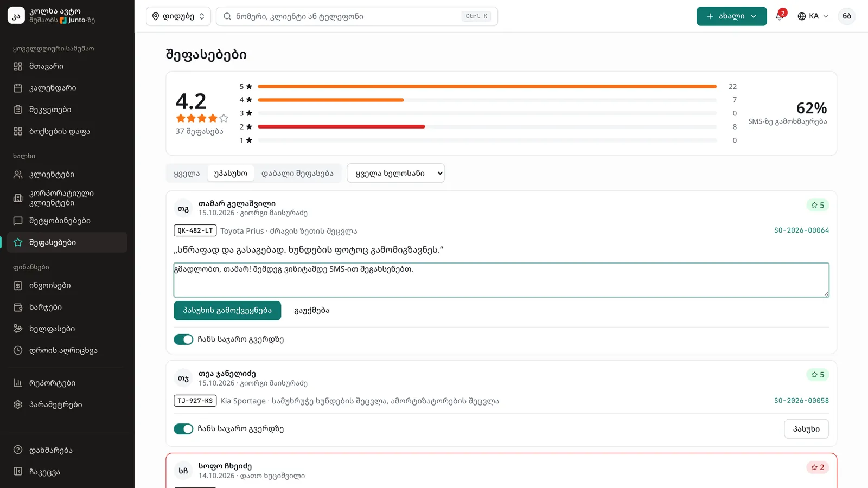Expand the ახალი create-new dropdown button
The height and width of the screenshot is (488, 868).
coord(731,16)
